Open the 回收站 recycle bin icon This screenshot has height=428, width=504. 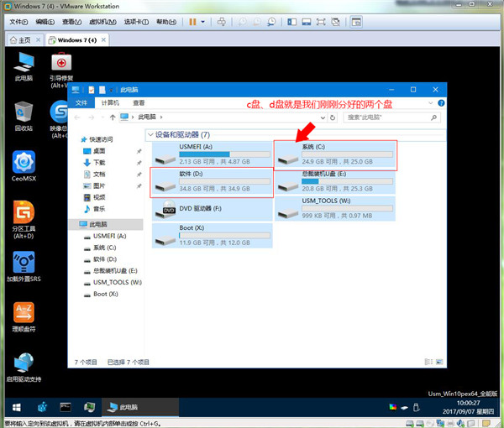coord(24,116)
